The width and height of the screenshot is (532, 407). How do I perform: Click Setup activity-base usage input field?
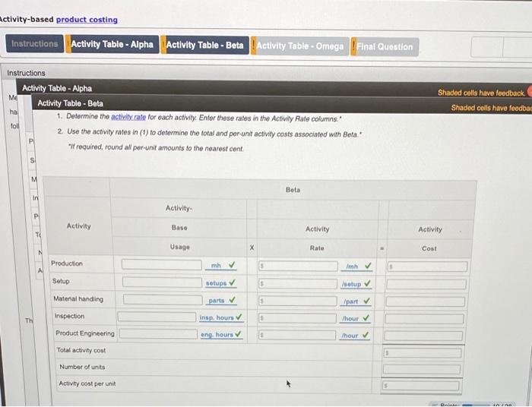pos(162,282)
